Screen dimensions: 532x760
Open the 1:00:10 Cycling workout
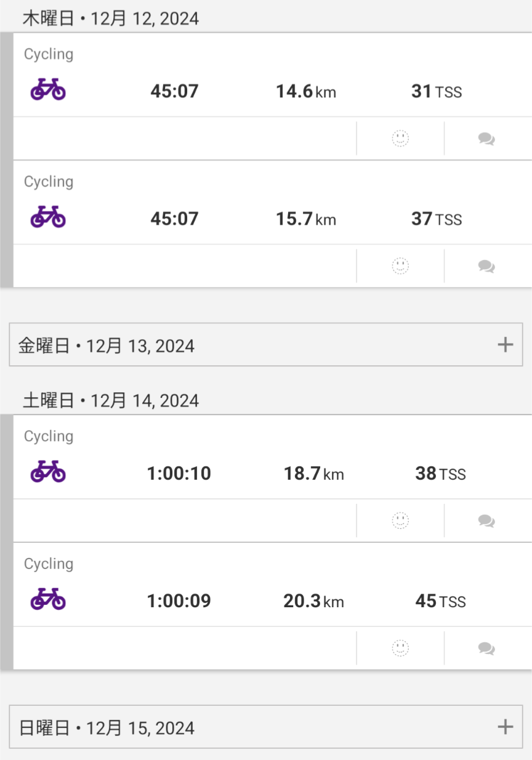pyautogui.click(x=179, y=474)
